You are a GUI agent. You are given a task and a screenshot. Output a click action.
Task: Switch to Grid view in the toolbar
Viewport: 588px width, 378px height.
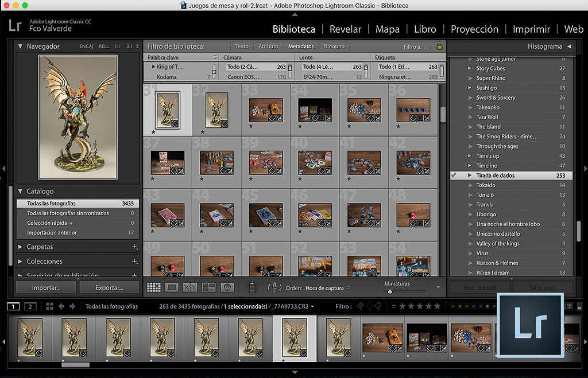point(154,287)
